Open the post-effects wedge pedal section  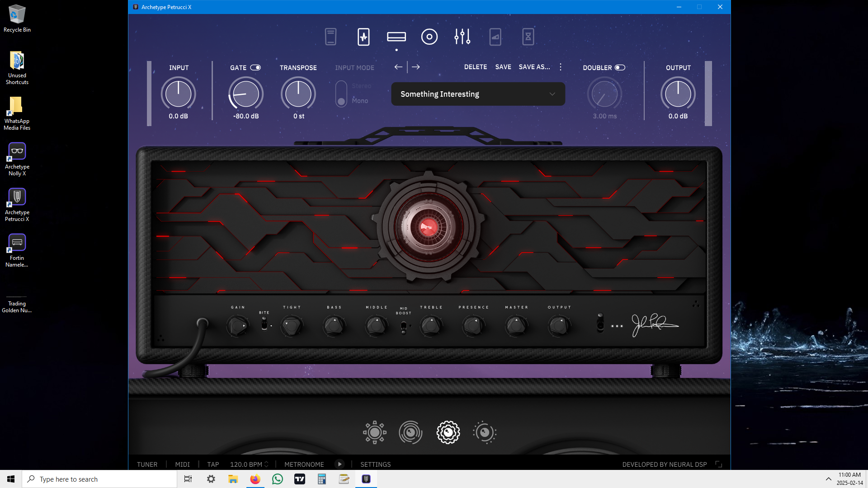[x=495, y=37]
